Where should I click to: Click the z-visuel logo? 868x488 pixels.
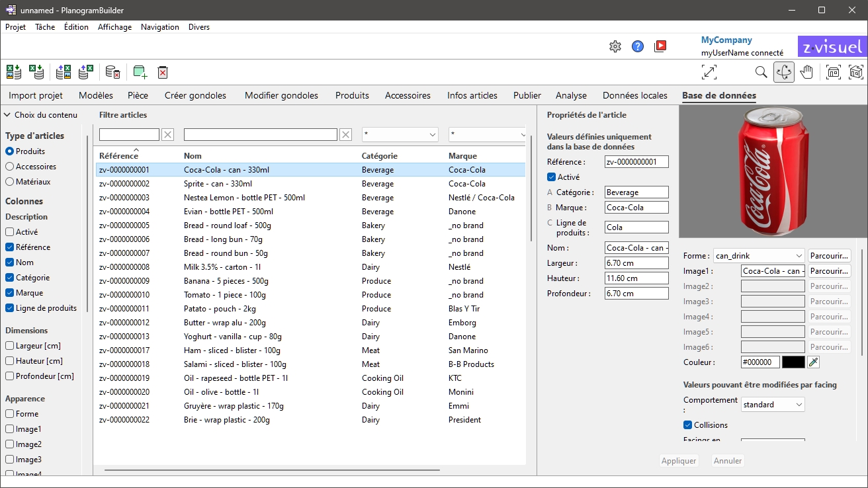[832, 48]
